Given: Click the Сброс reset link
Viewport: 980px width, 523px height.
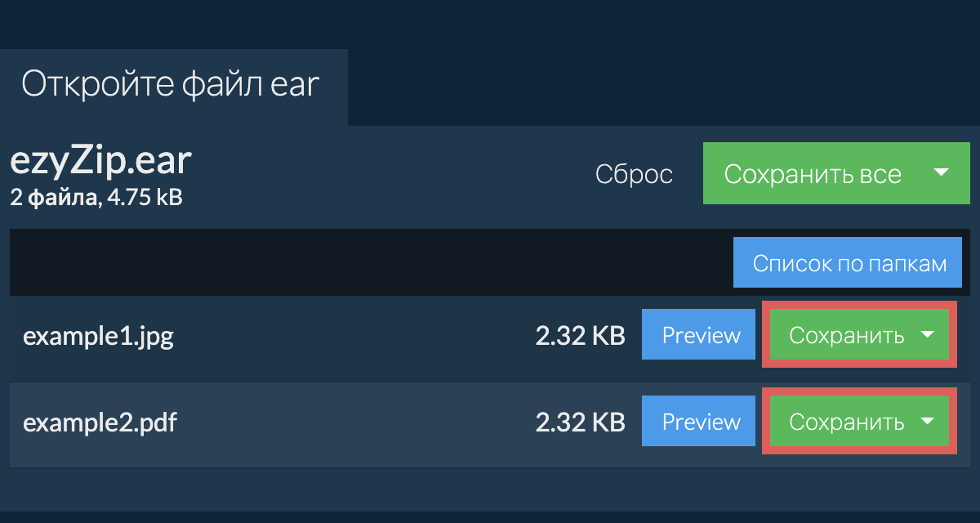Looking at the screenshot, I should 634,174.
